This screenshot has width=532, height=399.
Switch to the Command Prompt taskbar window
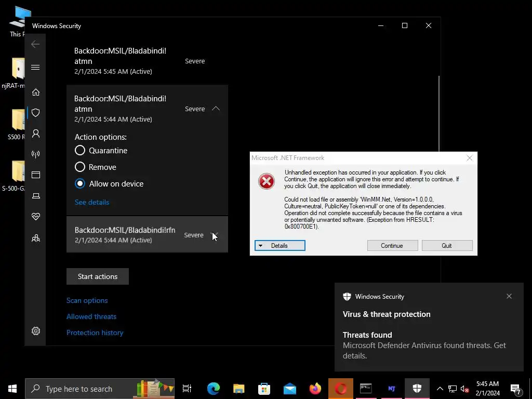366,389
